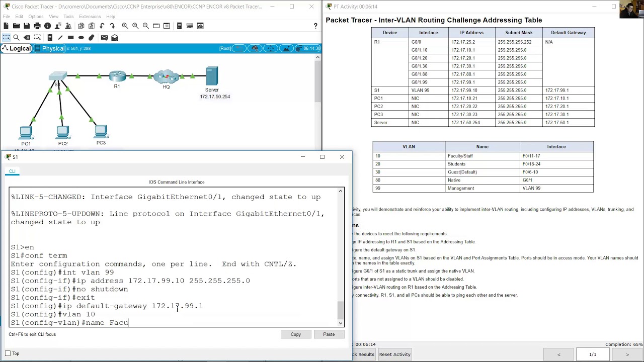Add a complex PDU with the open envelope icon
644x362 pixels.
(115, 38)
